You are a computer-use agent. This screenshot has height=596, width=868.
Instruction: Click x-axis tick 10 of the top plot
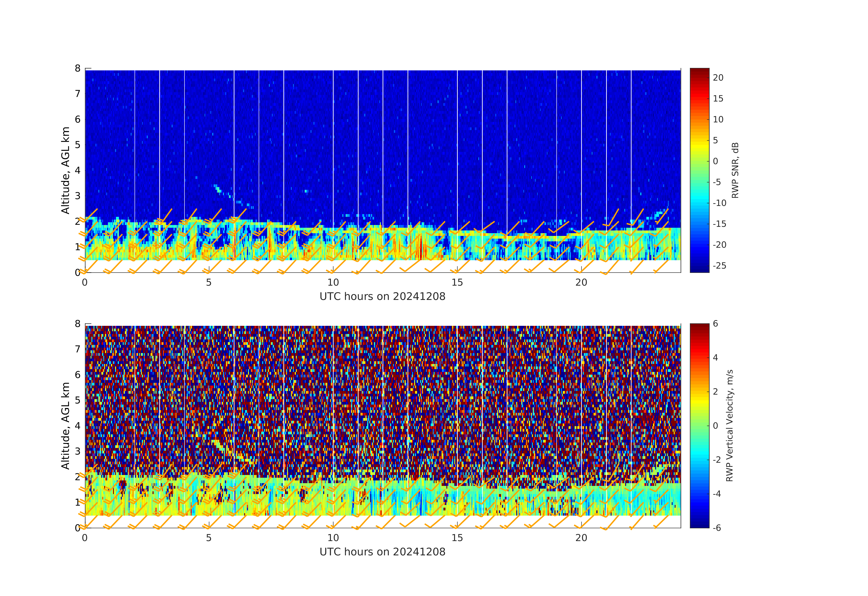(333, 282)
